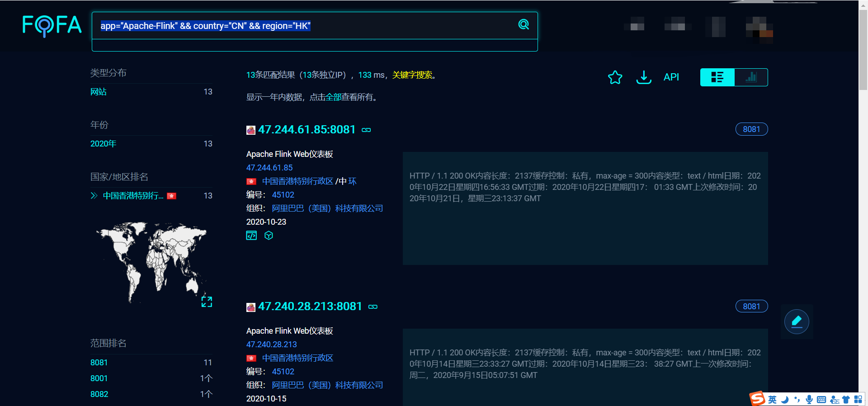Click title Apache Flink Web仪表板 of 47.240.28.213
This screenshot has height=406, width=868.
tap(289, 331)
